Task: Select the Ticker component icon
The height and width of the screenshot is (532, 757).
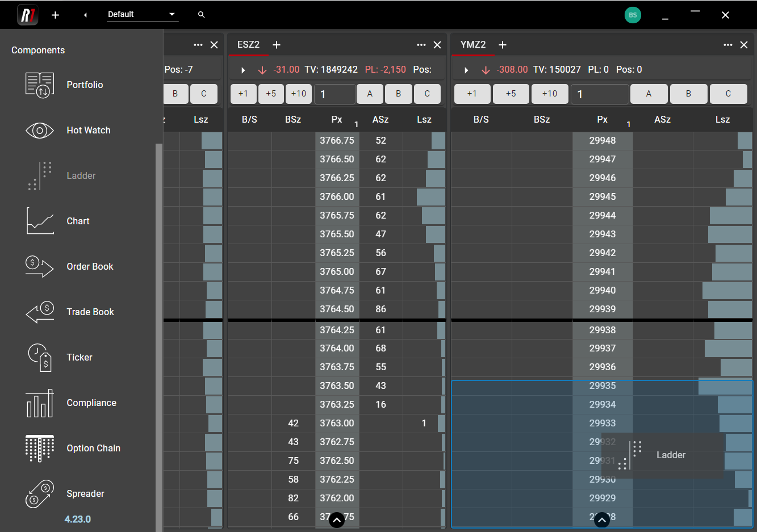Action: tap(40, 357)
